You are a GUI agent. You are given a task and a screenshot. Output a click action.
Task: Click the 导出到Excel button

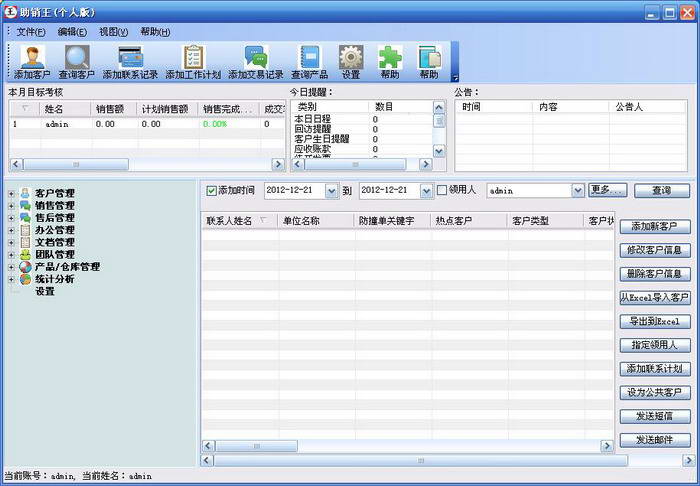(655, 321)
